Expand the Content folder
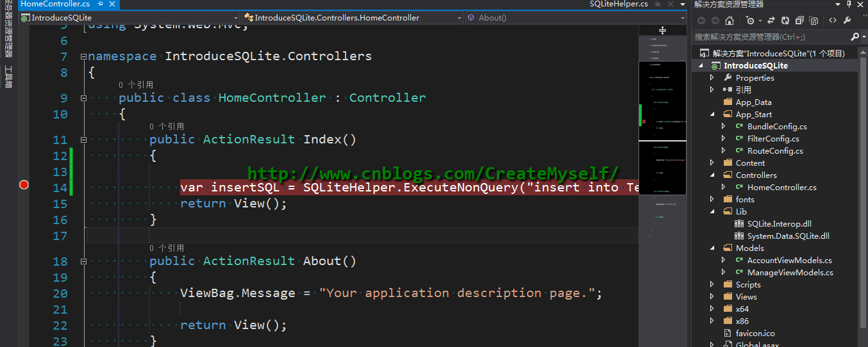The height and width of the screenshot is (347, 868). [x=712, y=163]
